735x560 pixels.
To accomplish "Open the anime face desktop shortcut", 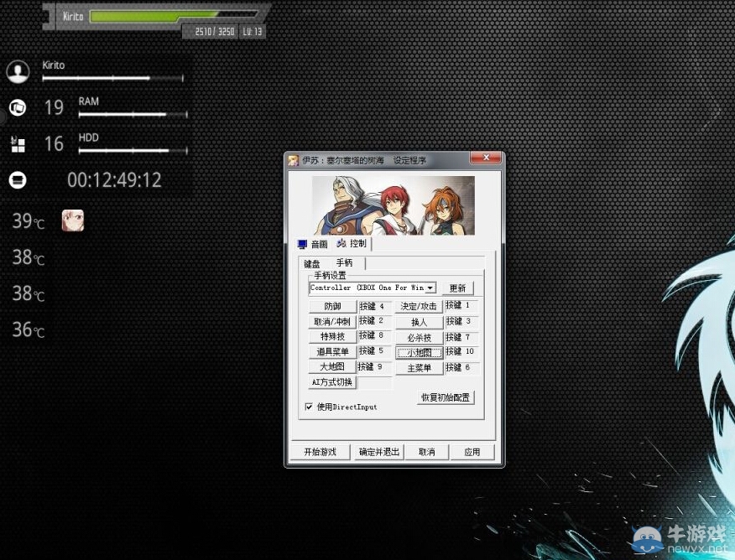I will [x=73, y=220].
